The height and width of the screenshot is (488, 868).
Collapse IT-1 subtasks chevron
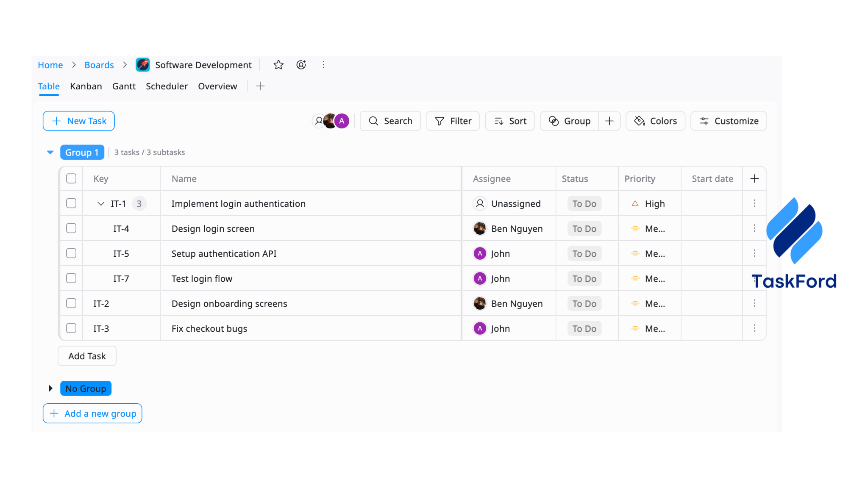[101, 204]
